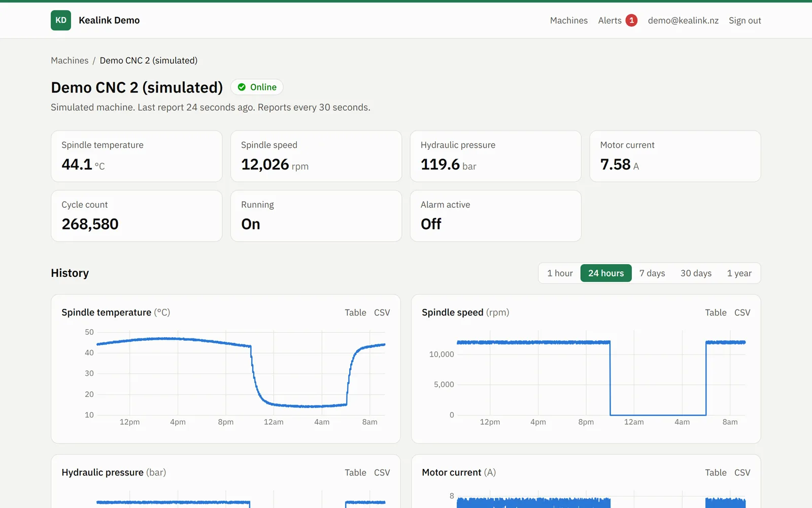Download CSV for Motor current

[x=742, y=472]
